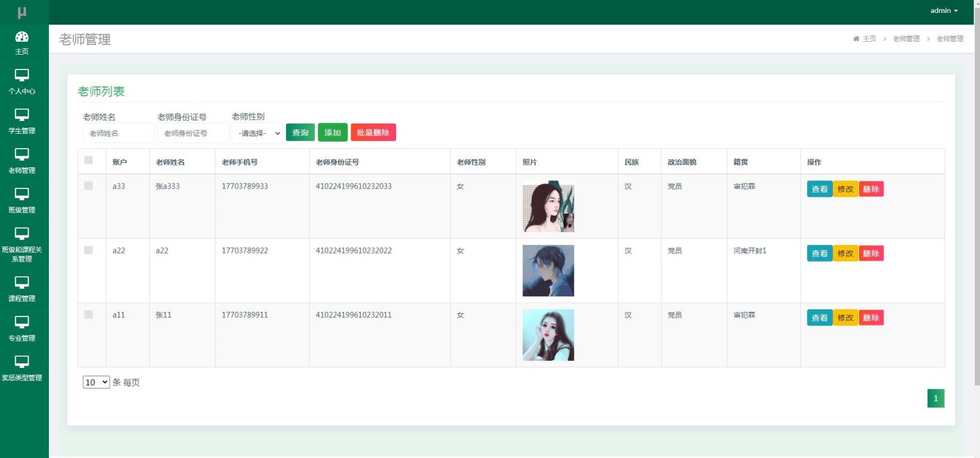The image size is (980, 458).
Task: Click the photo thumbnail of teacher 张11
Action: click(x=548, y=335)
